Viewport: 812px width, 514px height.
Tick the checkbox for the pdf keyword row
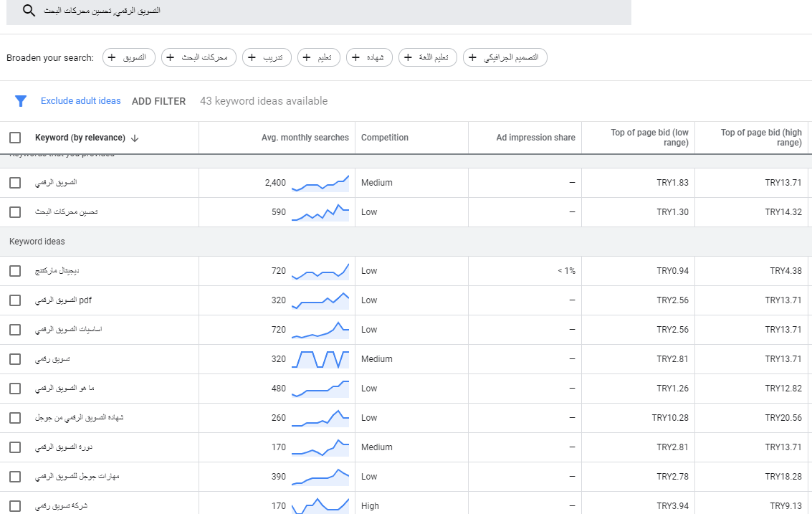point(15,300)
